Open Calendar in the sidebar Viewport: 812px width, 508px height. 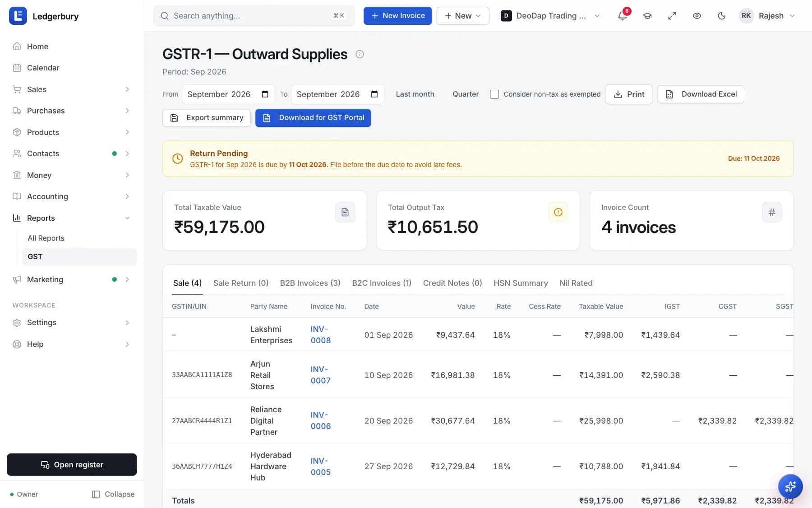(x=72, y=68)
